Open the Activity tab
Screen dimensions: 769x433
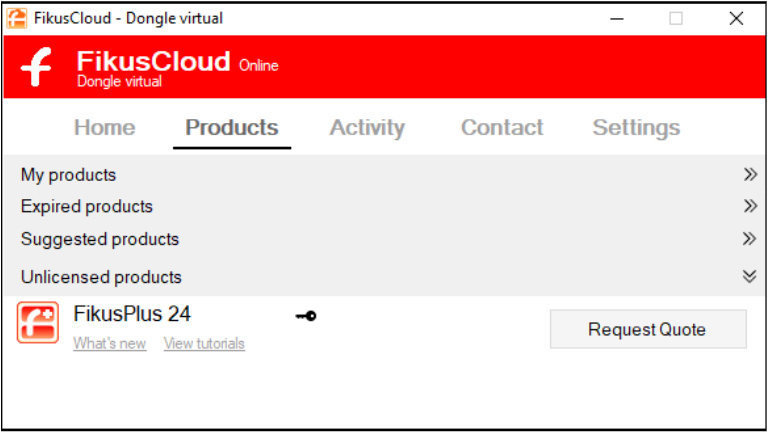[367, 128]
